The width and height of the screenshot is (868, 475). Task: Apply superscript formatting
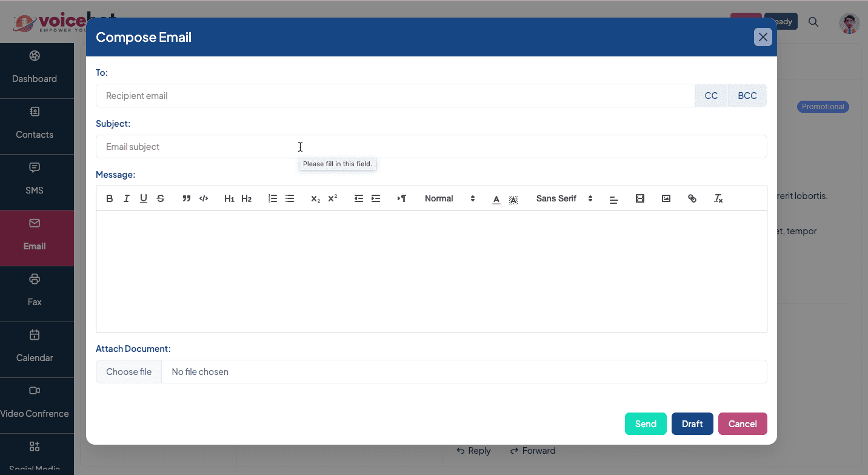(333, 198)
